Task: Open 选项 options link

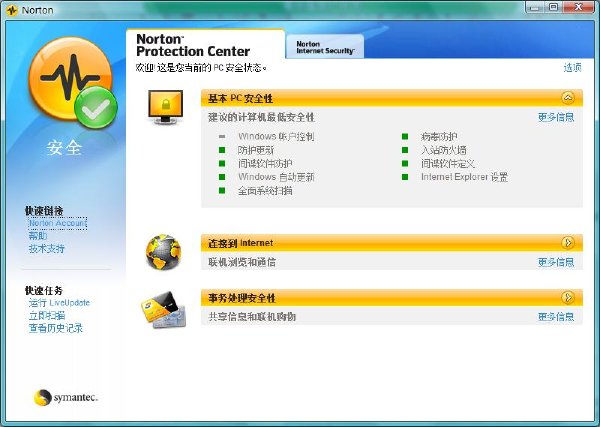Action: pos(572,68)
